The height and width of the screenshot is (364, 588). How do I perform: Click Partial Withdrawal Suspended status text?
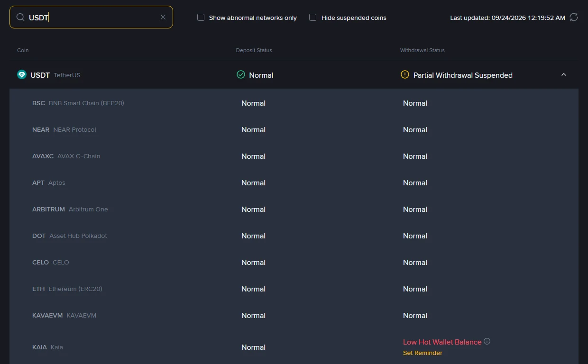coord(463,75)
